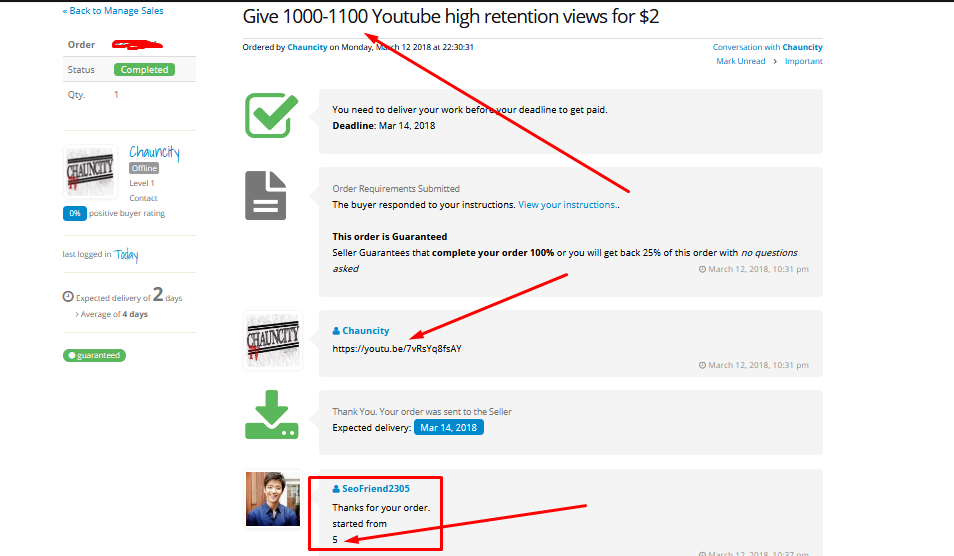
Task: Click Chauncity avatar thumbnail in sidebar
Action: point(90,172)
